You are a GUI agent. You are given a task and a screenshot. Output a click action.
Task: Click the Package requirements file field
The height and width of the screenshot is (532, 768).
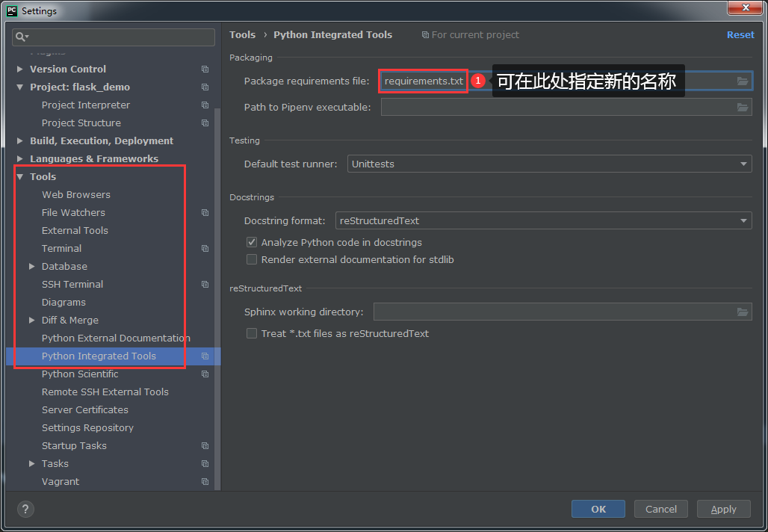tap(566, 81)
